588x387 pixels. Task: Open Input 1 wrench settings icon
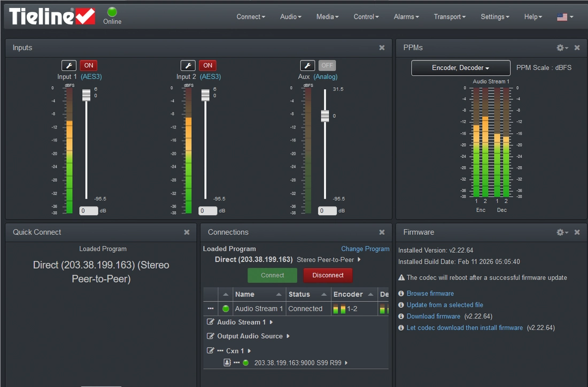point(69,66)
